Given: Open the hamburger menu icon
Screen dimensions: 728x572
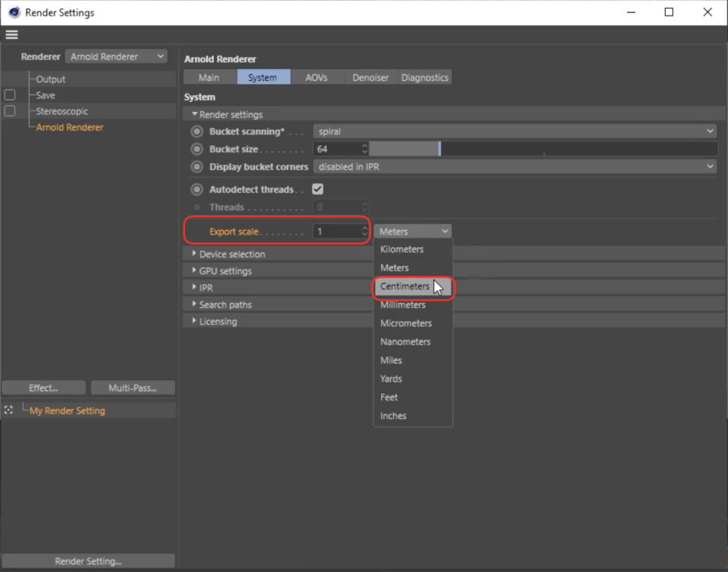Looking at the screenshot, I should [12, 35].
